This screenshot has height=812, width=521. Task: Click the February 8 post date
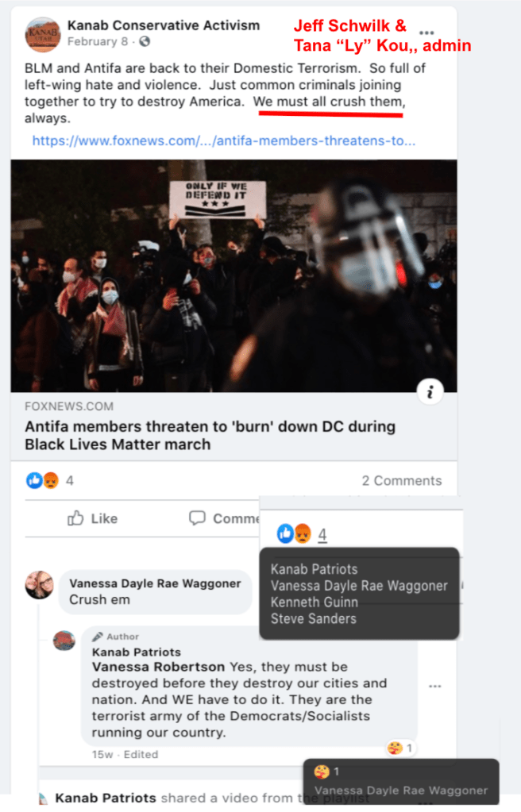tap(98, 41)
